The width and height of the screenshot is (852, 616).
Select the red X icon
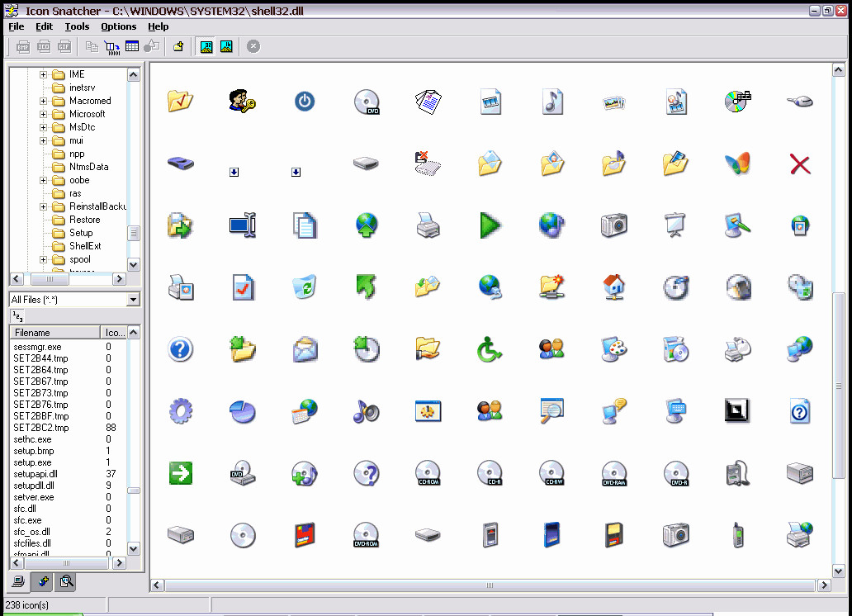800,164
